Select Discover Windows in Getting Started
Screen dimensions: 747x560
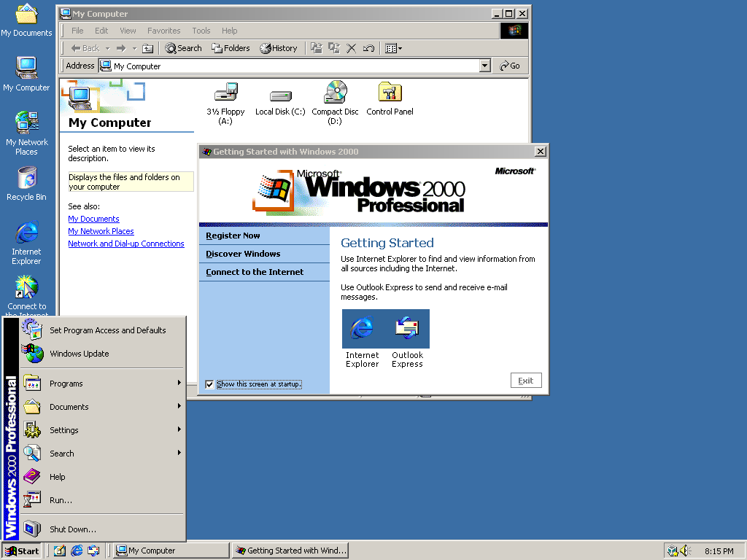(x=264, y=254)
